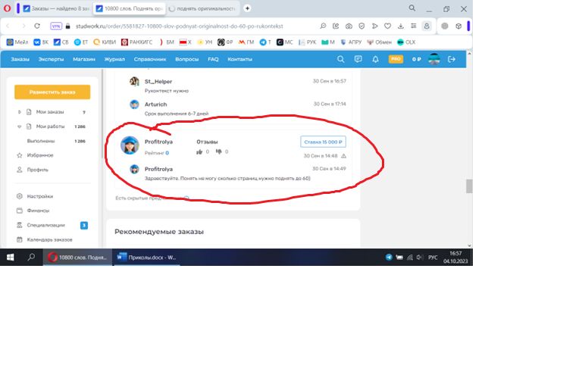Expand the "Мои заказы" tree item
This screenshot has width=588, height=381.
tap(20, 112)
